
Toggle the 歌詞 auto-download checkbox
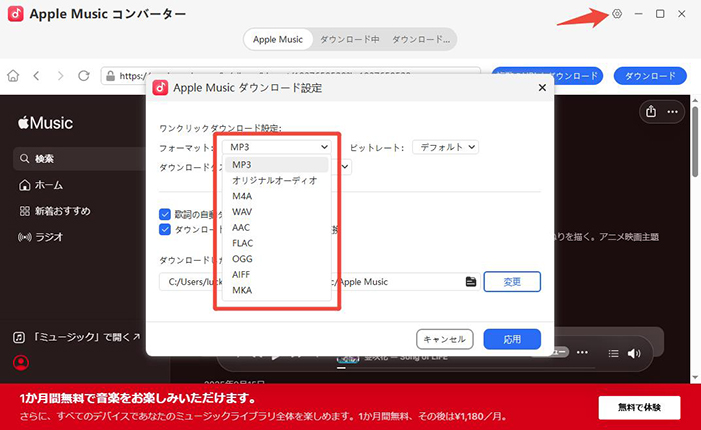[x=165, y=215]
